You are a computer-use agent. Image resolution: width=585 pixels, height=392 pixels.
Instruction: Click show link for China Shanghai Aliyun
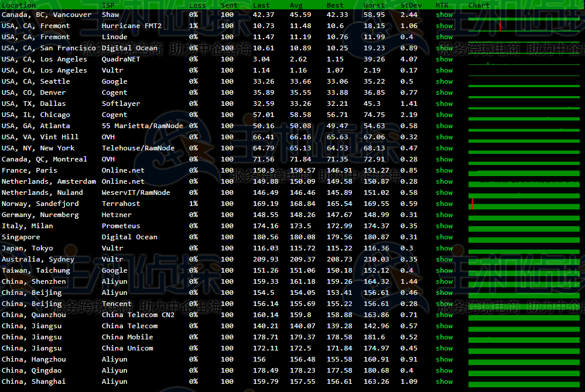click(x=444, y=381)
